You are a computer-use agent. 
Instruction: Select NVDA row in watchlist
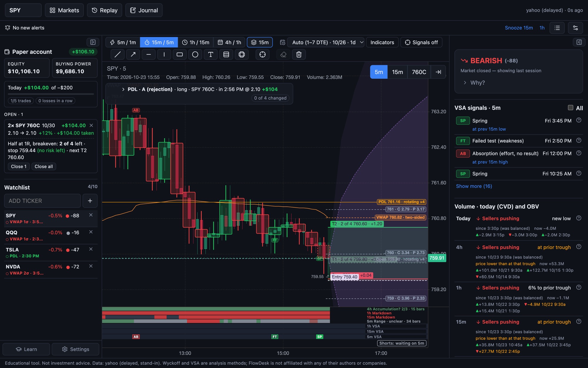coord(51,270)
